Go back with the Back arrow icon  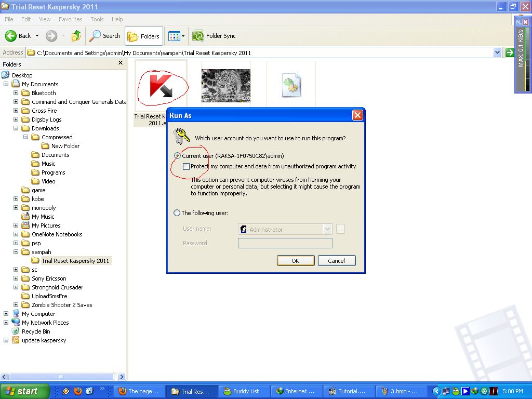point(10,36)
